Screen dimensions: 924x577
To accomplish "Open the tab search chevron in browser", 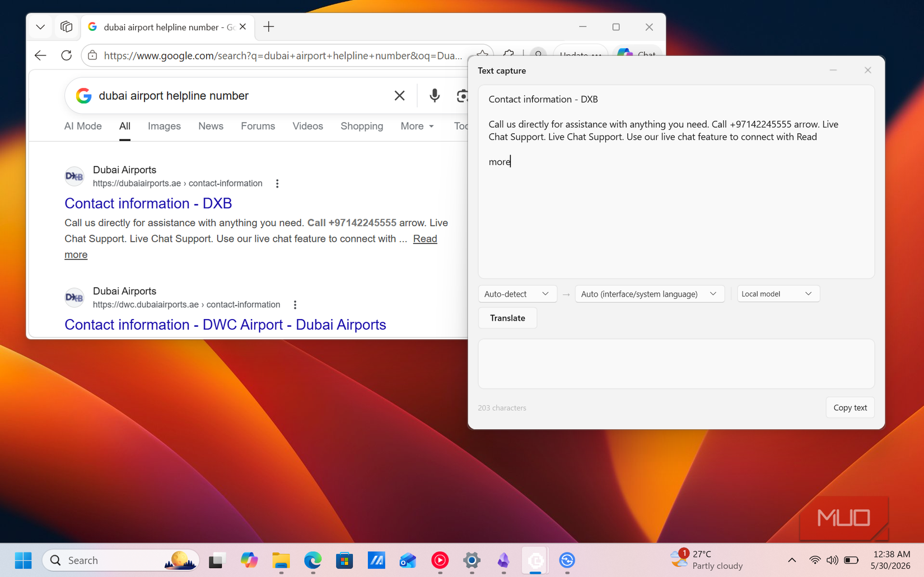I will (40, 27).
